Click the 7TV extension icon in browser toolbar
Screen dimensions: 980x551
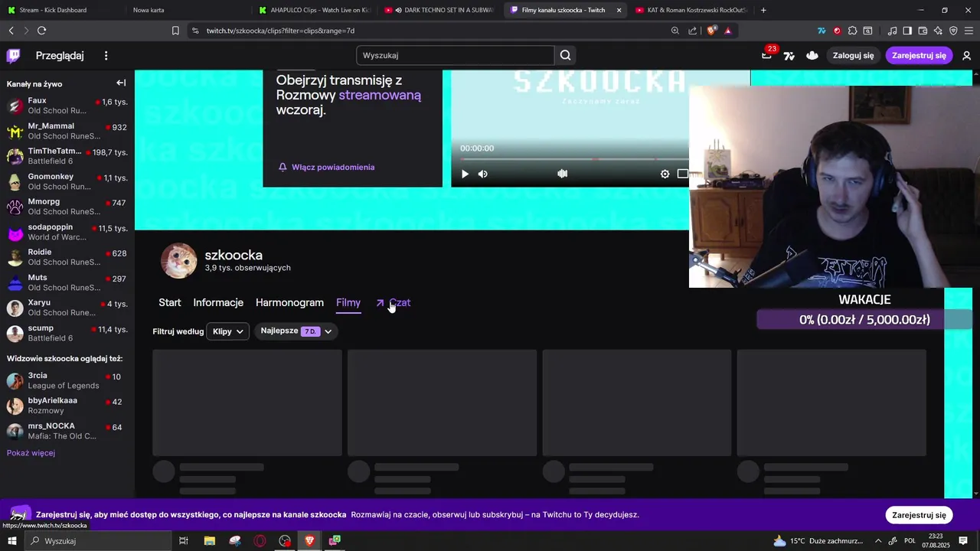tap(822, 31)
